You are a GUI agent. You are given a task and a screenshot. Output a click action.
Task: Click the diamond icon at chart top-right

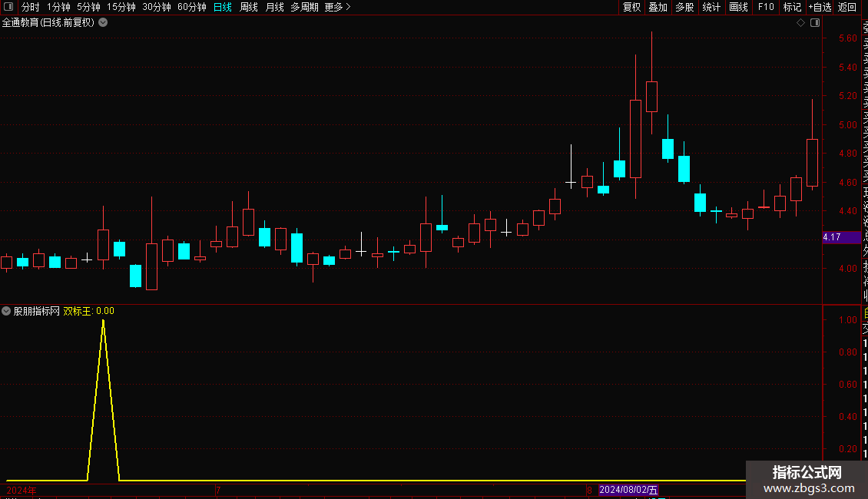[800, 23]
